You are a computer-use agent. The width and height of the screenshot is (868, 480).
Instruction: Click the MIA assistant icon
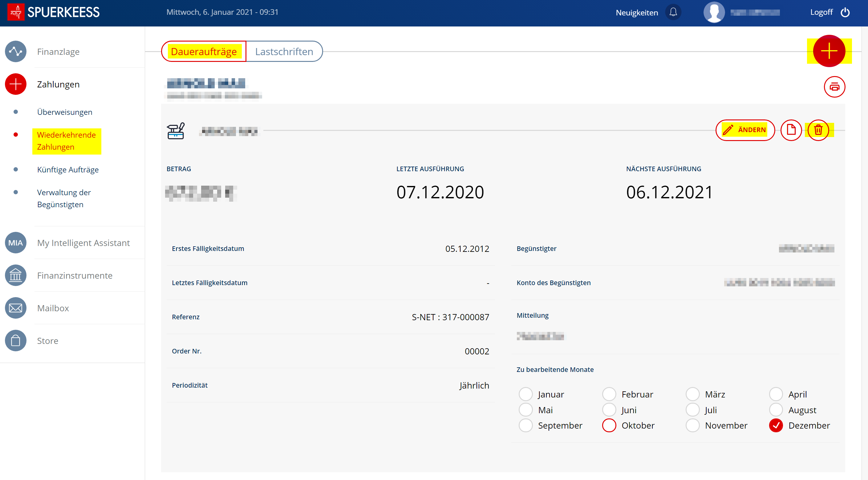coord(15,243)
